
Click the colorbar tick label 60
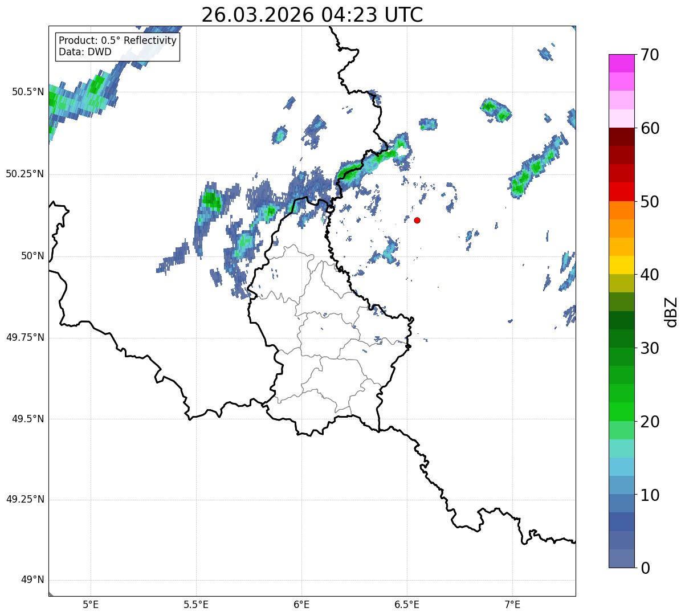pyautogui.click(x=650, y=128)
